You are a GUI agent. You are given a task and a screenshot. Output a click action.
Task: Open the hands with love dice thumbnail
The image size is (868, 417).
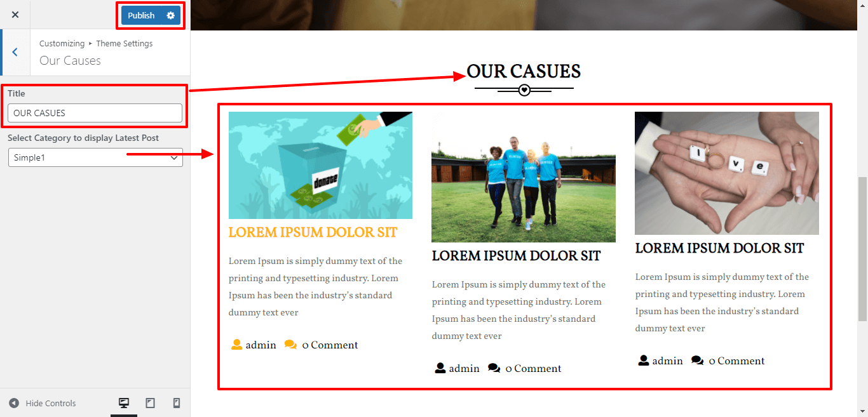pyautogui.click(x=727, y=173)
